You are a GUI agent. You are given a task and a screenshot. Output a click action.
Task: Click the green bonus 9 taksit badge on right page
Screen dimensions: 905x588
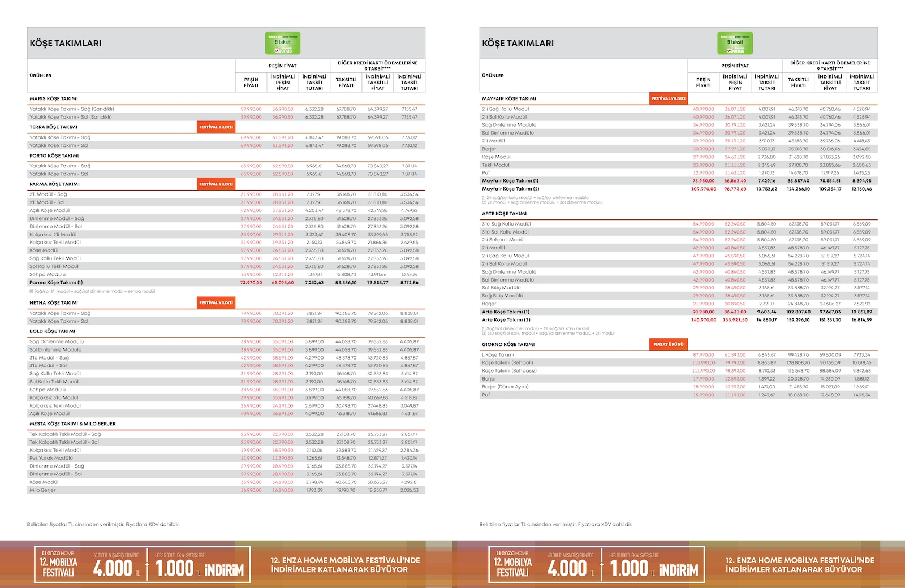pyautogui.click(x=735, y=43)
